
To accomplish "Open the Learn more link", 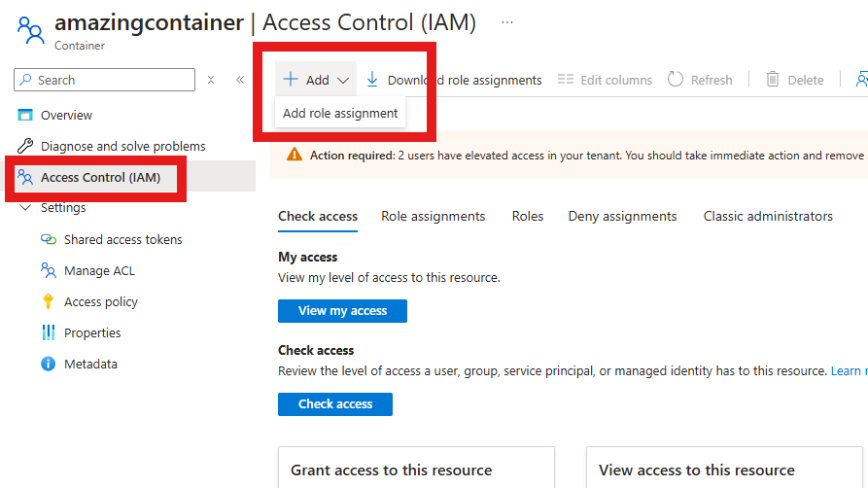I will 849,370.
